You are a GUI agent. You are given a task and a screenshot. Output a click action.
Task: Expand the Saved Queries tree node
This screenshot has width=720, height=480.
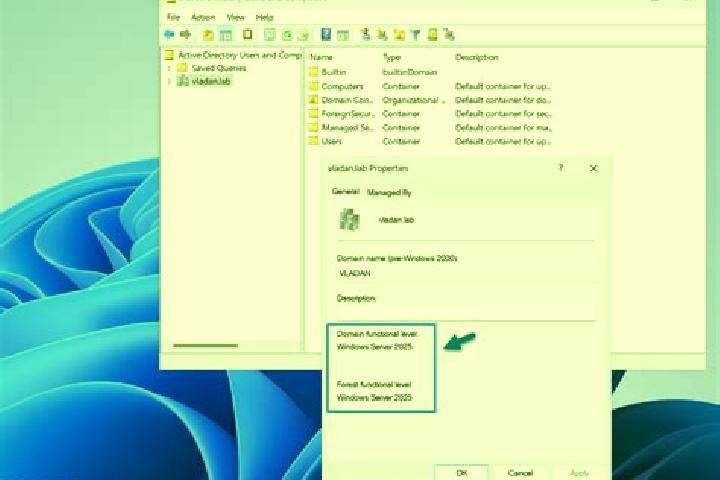click(x=169, y=68)
